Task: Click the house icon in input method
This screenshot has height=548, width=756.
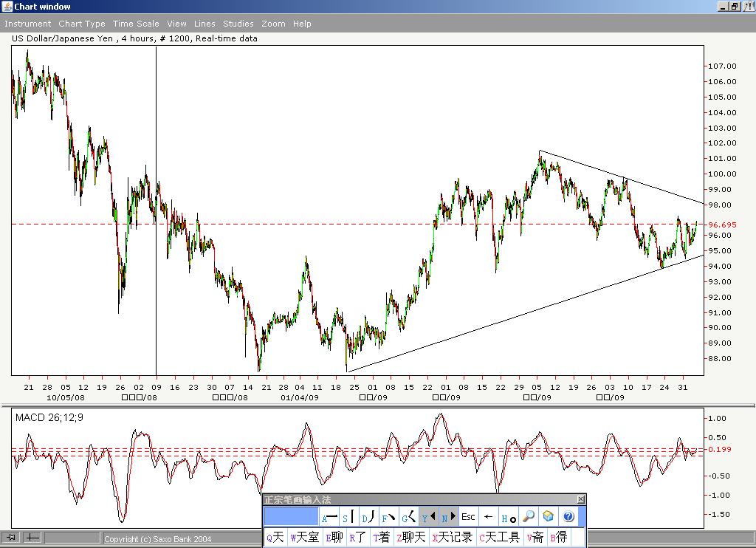Action: coord(549,517)
